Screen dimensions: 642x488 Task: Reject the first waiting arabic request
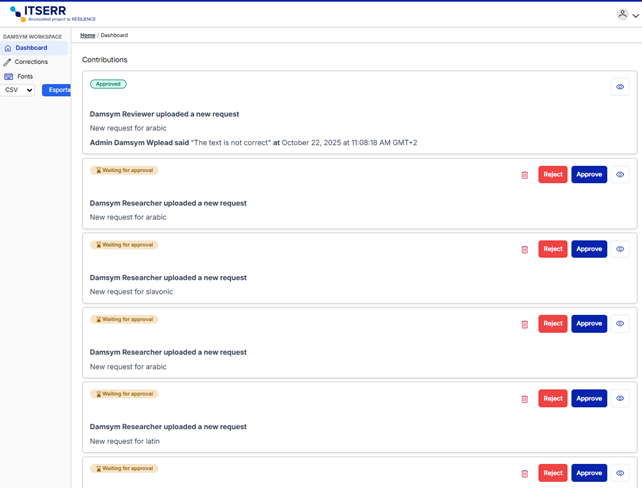[x=552, y=175]
